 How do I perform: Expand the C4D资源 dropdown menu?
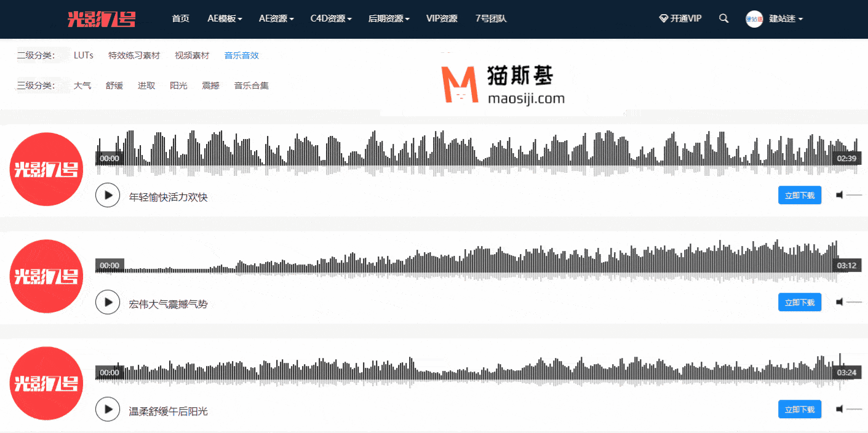pyautogui.click(x=331, y=18)
